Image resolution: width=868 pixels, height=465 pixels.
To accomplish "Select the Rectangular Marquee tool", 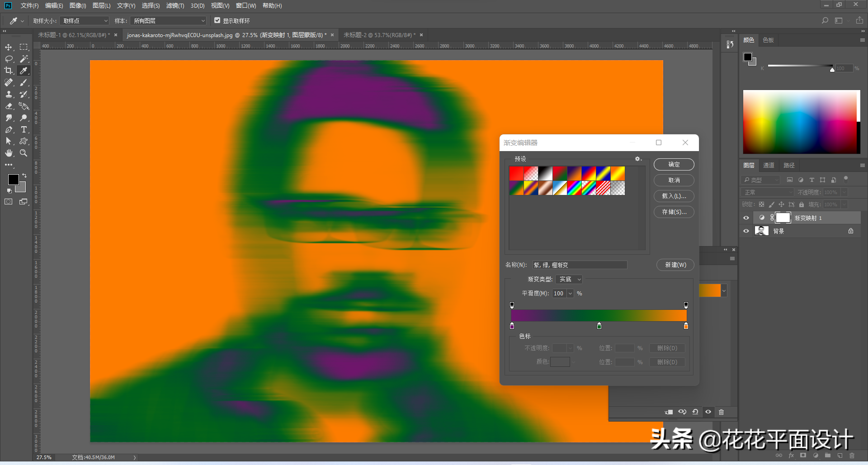I will click(x=24, y=47).
